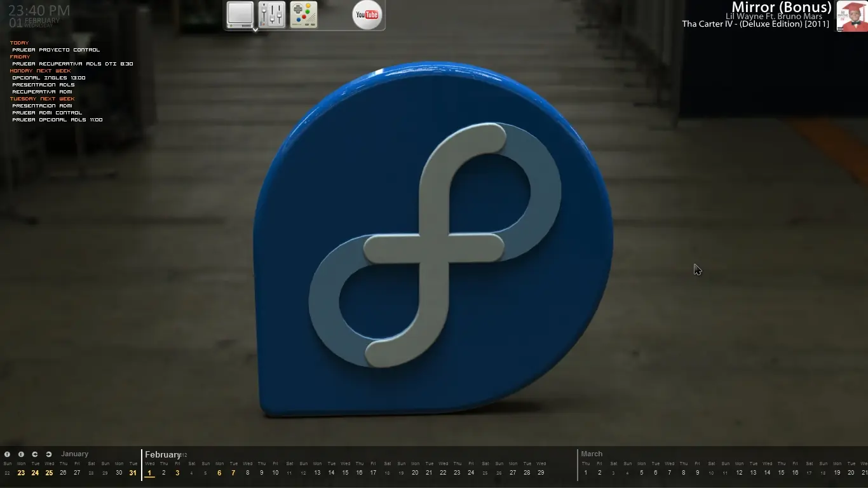
Task: Go to next month with forward-arrow icon
Action: (48, 454)
